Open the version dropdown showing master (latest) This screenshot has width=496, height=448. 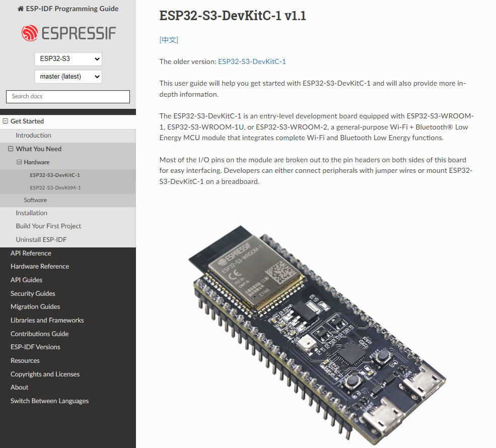(67, 77)
